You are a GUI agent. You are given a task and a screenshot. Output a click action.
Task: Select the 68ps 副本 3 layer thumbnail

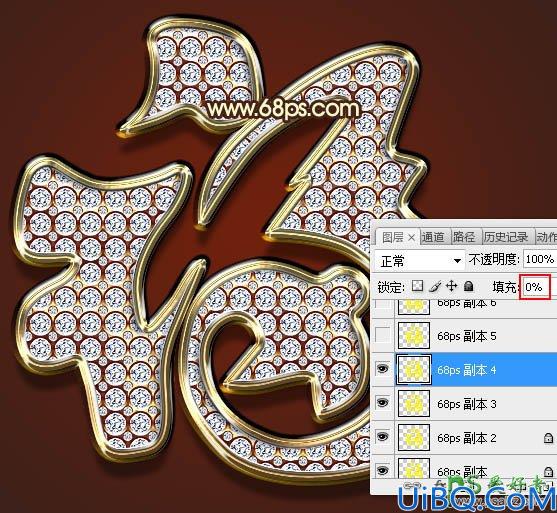click(x=414, y=404)
